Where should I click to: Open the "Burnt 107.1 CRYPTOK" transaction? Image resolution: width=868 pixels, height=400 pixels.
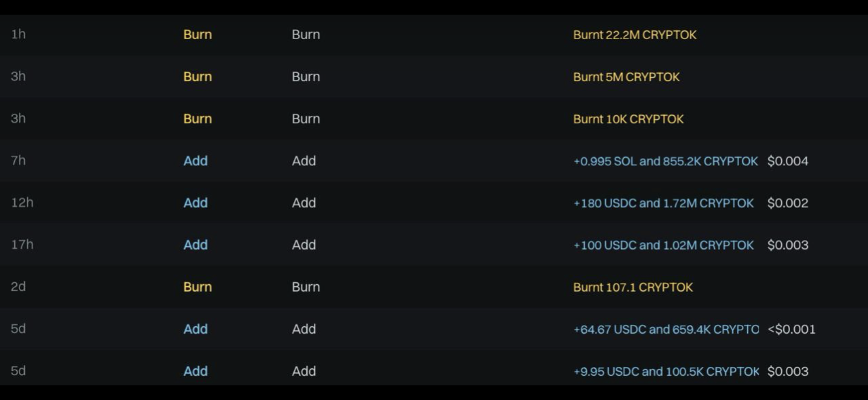coord(633,287)
